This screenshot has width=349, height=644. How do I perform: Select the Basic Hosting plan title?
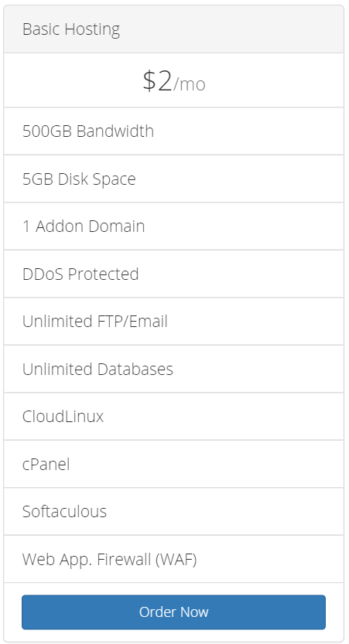(71, 29)
